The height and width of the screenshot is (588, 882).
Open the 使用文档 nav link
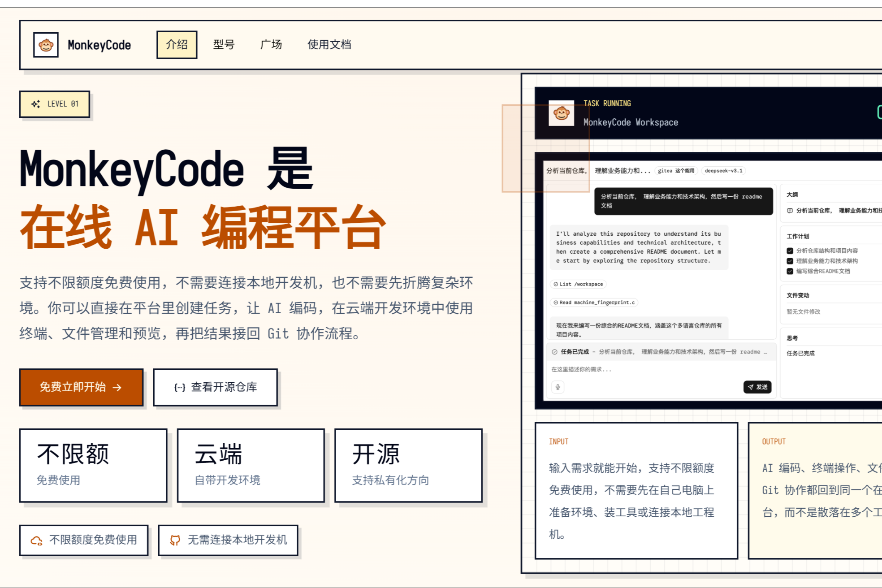[329, 45]
